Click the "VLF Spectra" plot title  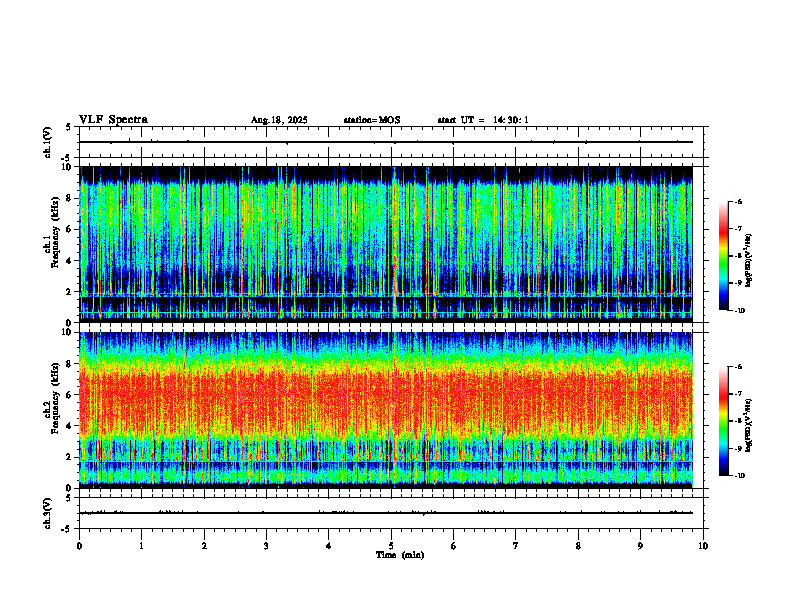point(113,120)
